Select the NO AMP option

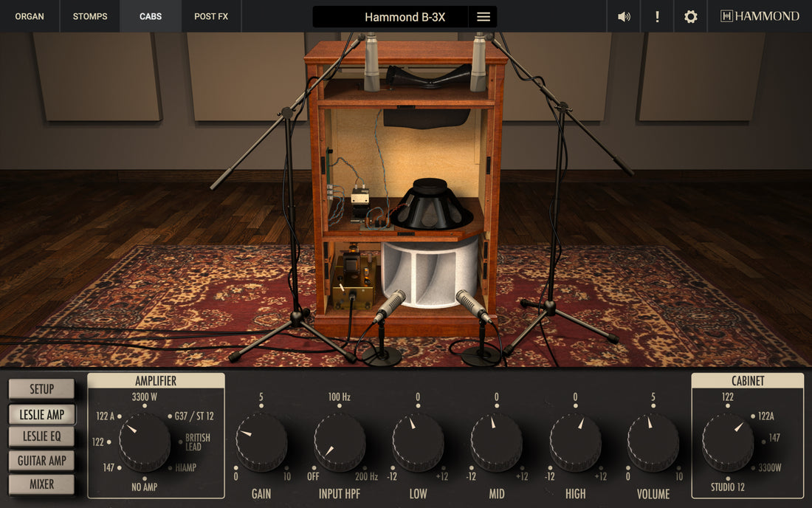145,487
